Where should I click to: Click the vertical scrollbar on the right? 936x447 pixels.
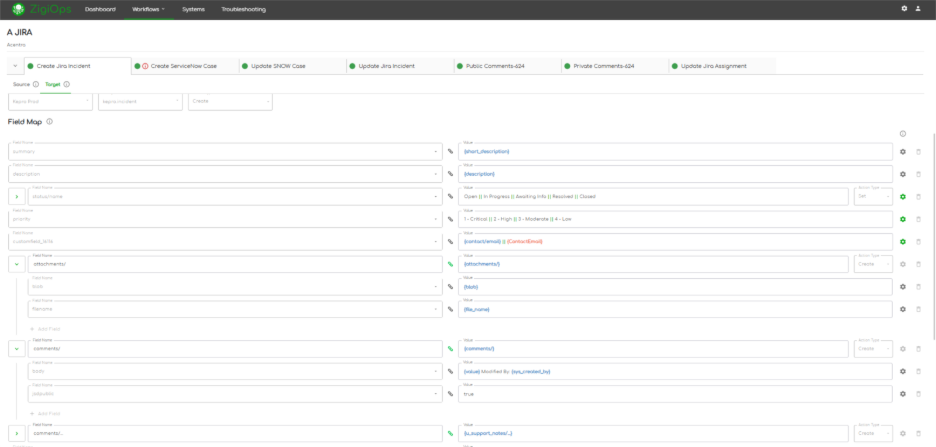click(933, 239)
